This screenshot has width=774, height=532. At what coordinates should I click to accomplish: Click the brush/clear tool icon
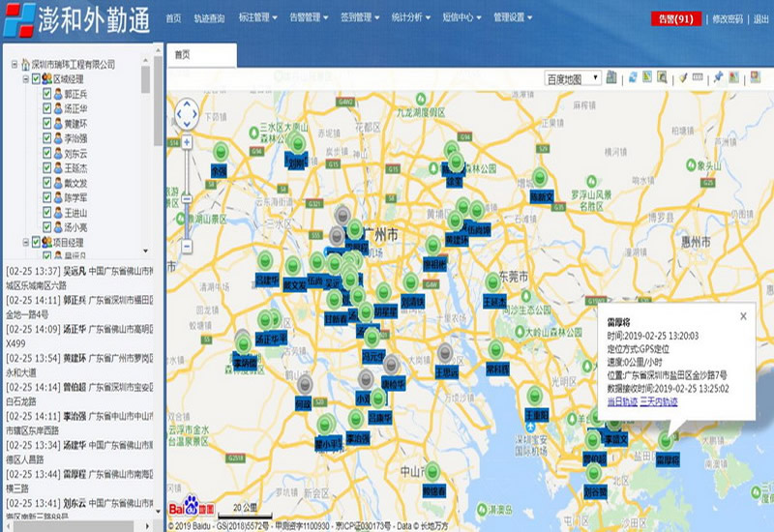tap(683, 77)
